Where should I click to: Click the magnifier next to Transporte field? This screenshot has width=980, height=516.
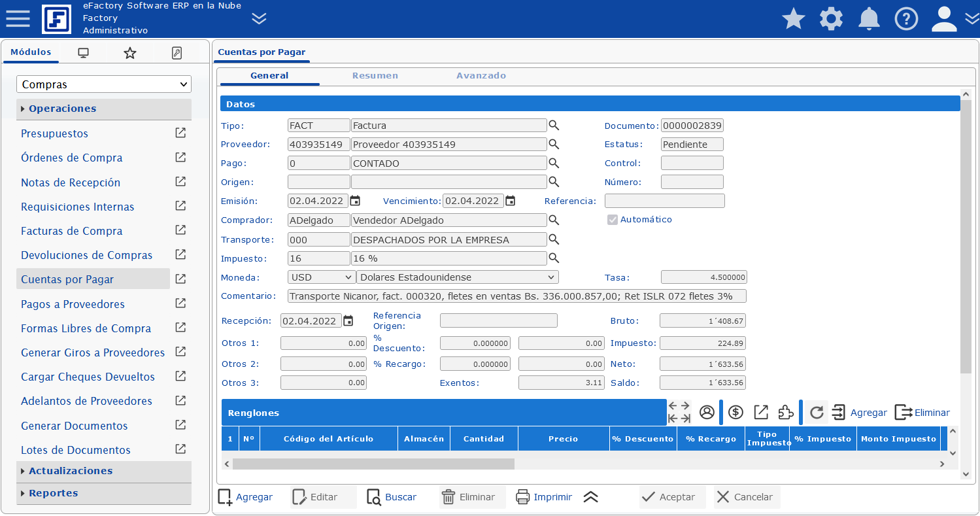554,239
